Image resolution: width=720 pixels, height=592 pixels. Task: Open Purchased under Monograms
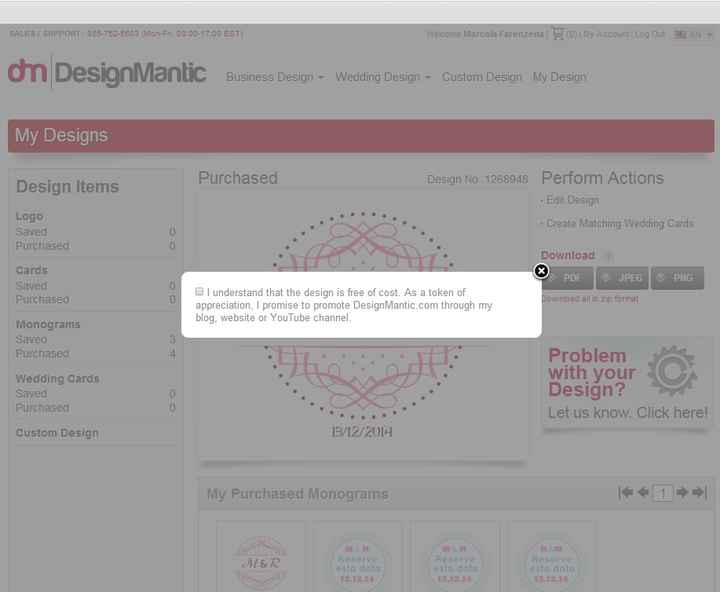42,354
